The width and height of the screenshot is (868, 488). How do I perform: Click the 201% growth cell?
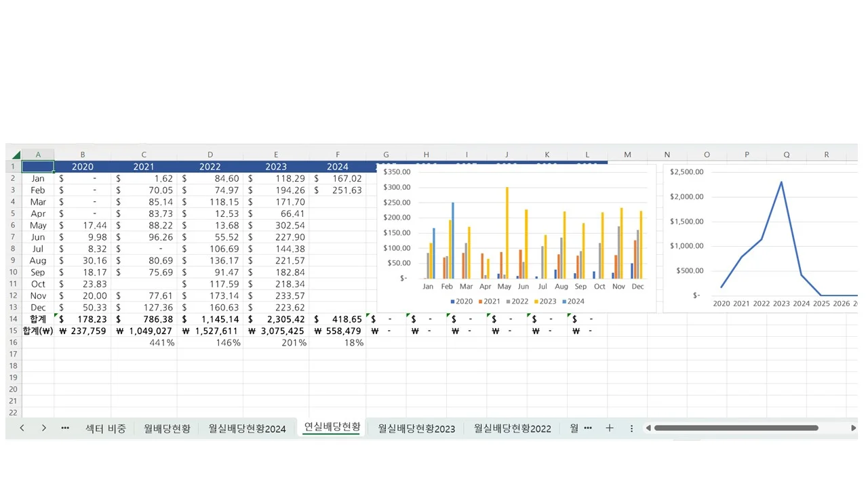tap(276, 342)
